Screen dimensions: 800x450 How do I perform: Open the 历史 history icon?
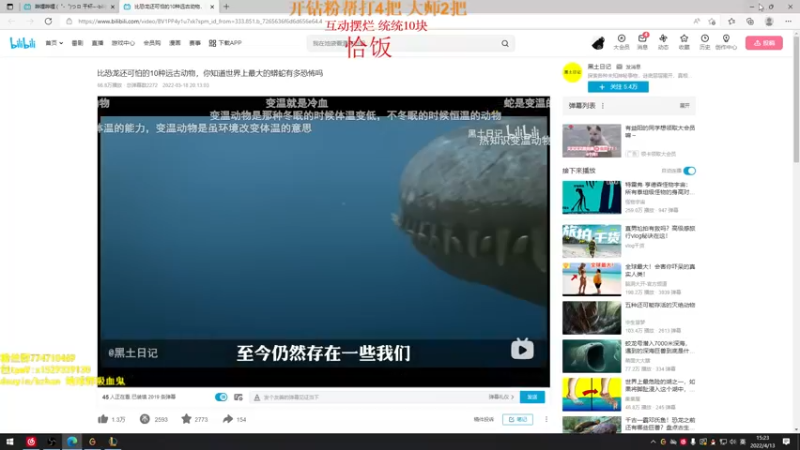pyautogui.click(x=705, y=42)
